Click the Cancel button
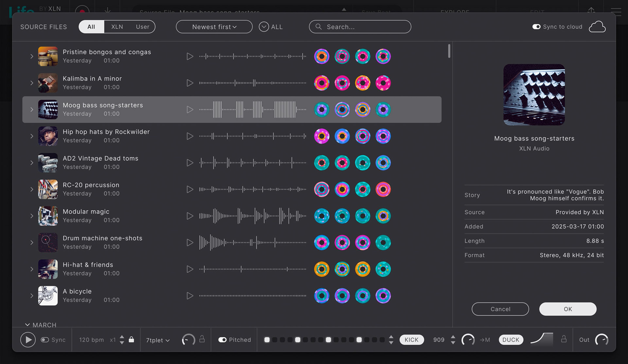The height and width of the screenshot is (364, 628). (x=500, y=309)
